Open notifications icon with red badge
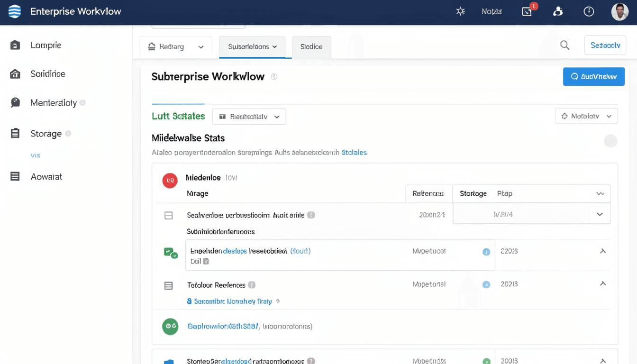 point(528,11)
